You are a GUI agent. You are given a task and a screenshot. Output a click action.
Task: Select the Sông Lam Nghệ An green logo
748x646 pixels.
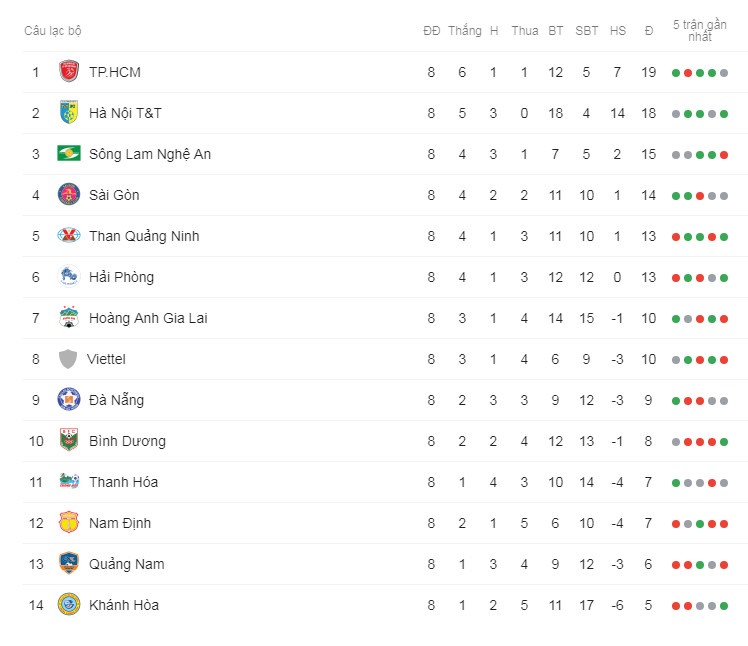click(69, 154)
